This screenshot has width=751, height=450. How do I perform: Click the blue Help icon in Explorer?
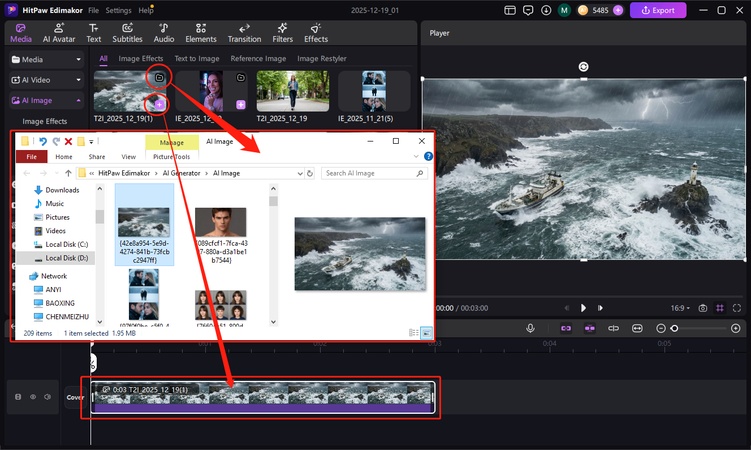pos(428,157)
